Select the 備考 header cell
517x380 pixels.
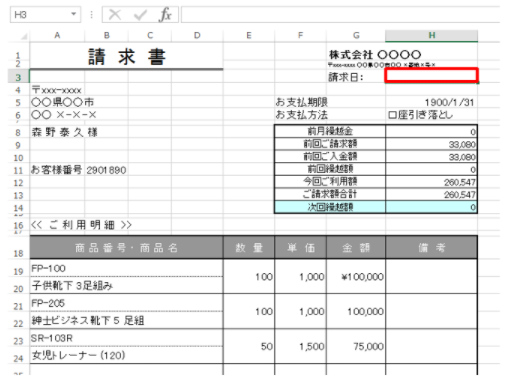(x=432, y=247)
